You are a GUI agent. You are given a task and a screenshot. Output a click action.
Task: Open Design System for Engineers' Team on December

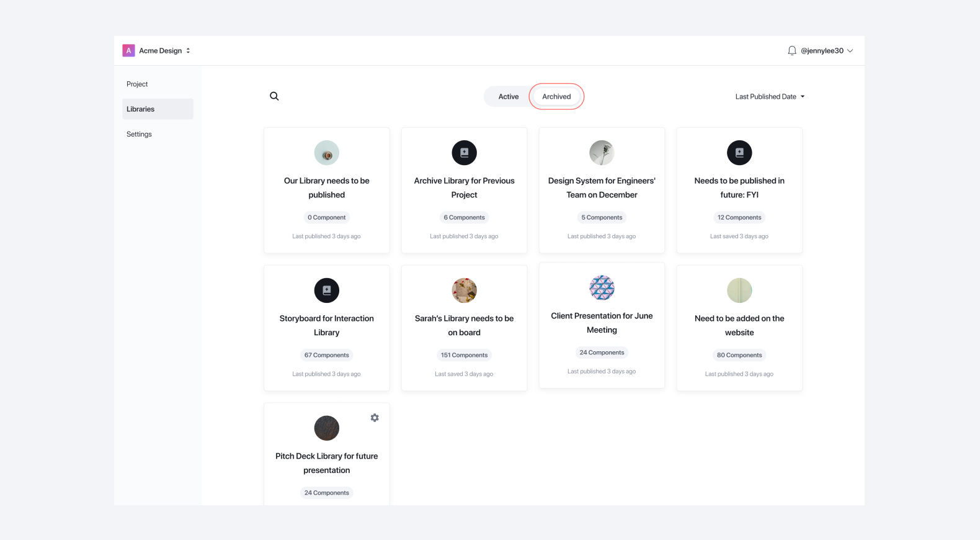click(602, 188)
